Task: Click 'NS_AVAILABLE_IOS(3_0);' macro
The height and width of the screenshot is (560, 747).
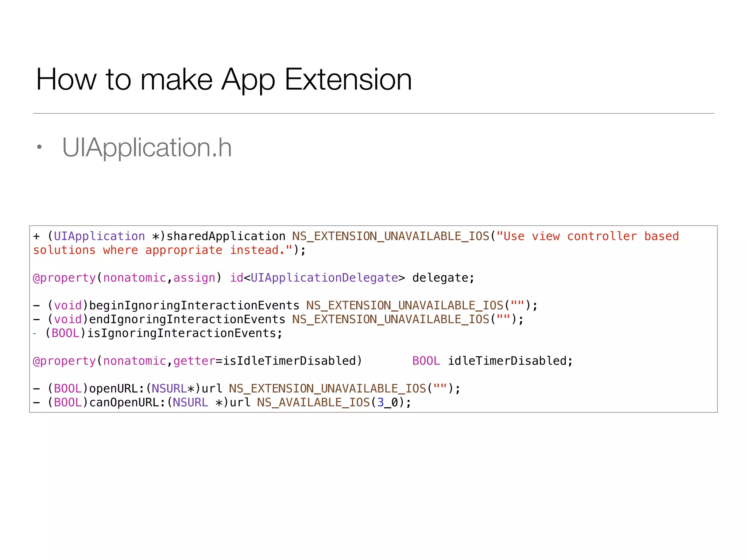Action: tap(334, 402)
